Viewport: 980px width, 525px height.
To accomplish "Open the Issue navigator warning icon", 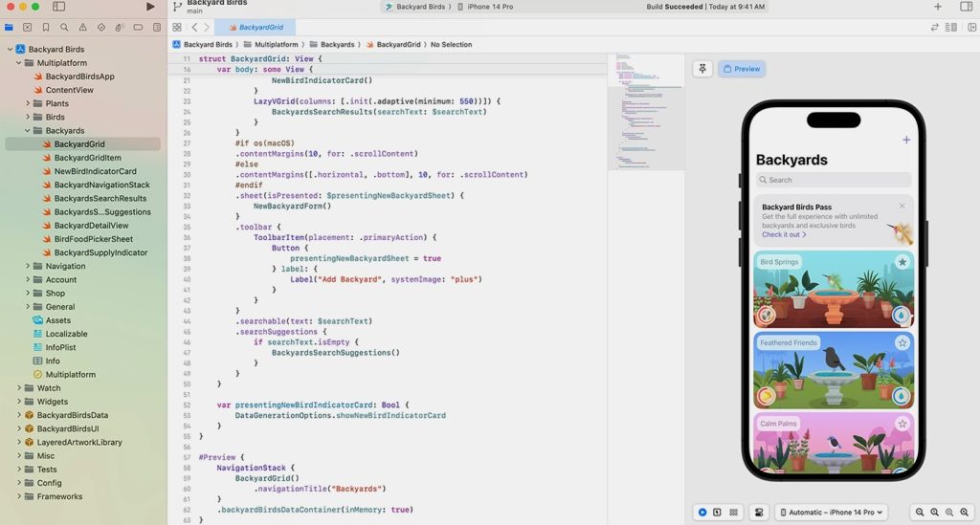I will pos(82,28).
